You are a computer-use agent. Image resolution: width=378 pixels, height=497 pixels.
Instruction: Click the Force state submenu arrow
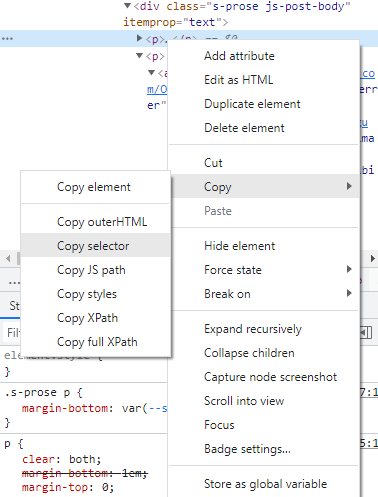[x=349, y=269]
